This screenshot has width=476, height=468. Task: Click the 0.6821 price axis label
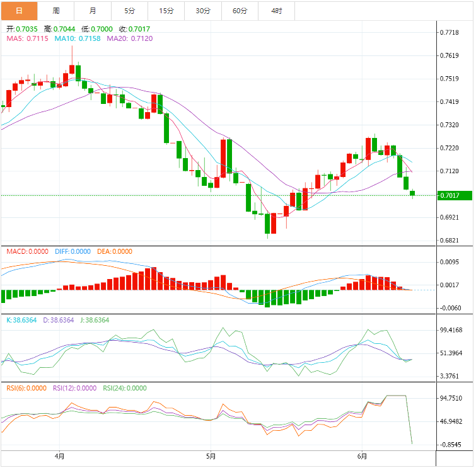tap(450, 241)
